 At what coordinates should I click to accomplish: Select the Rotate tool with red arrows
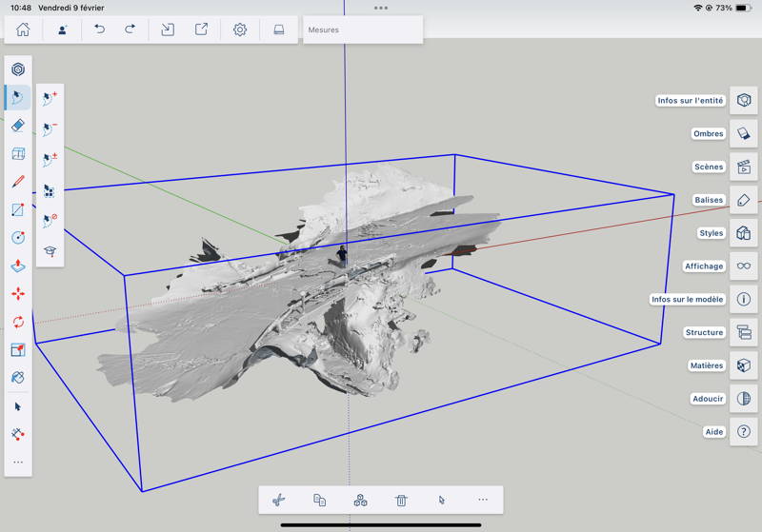coord(18,322)
